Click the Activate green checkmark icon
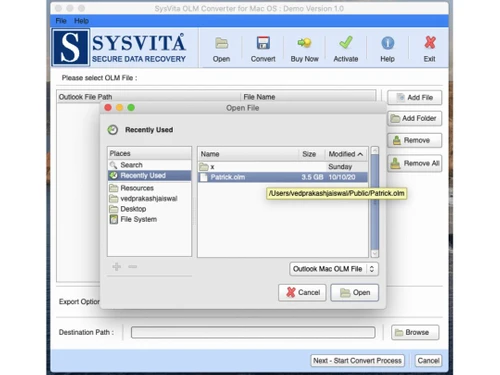 click(x=346, y=43)
